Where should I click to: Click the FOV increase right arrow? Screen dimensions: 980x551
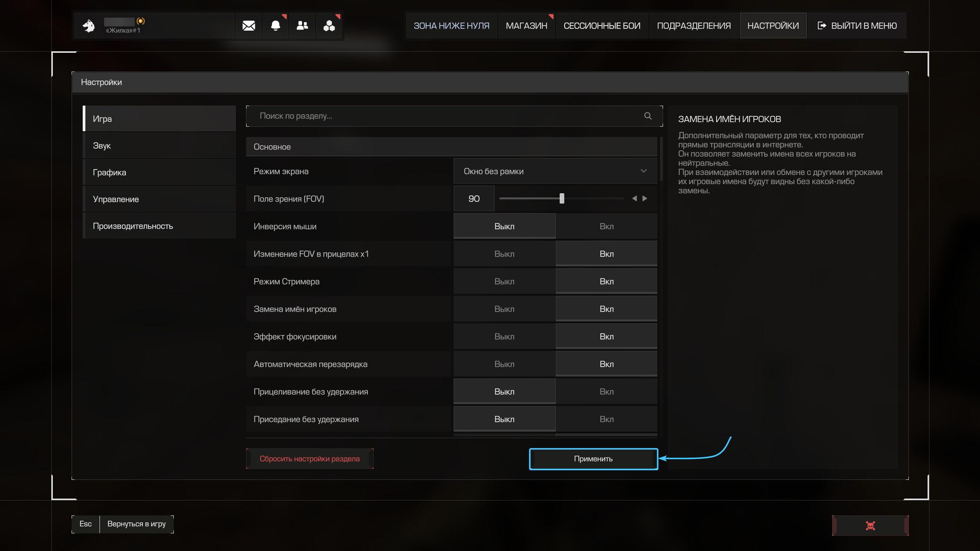[645, 198]
